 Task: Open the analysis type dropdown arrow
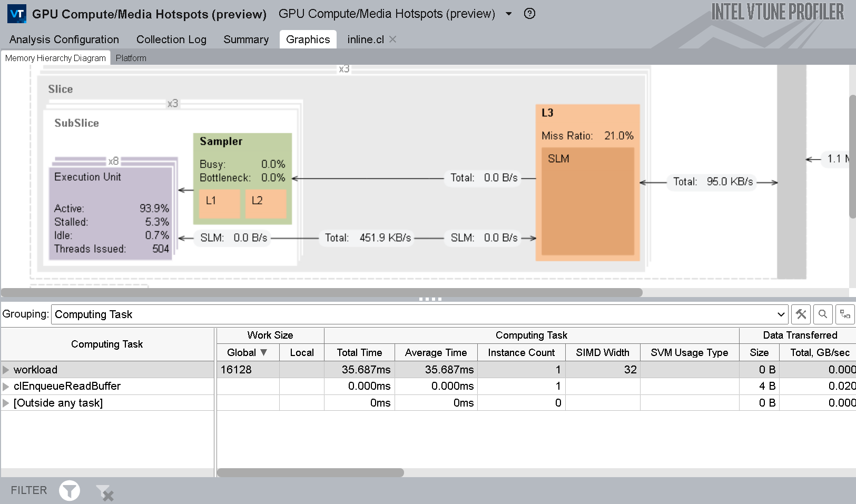coord(509,14)
